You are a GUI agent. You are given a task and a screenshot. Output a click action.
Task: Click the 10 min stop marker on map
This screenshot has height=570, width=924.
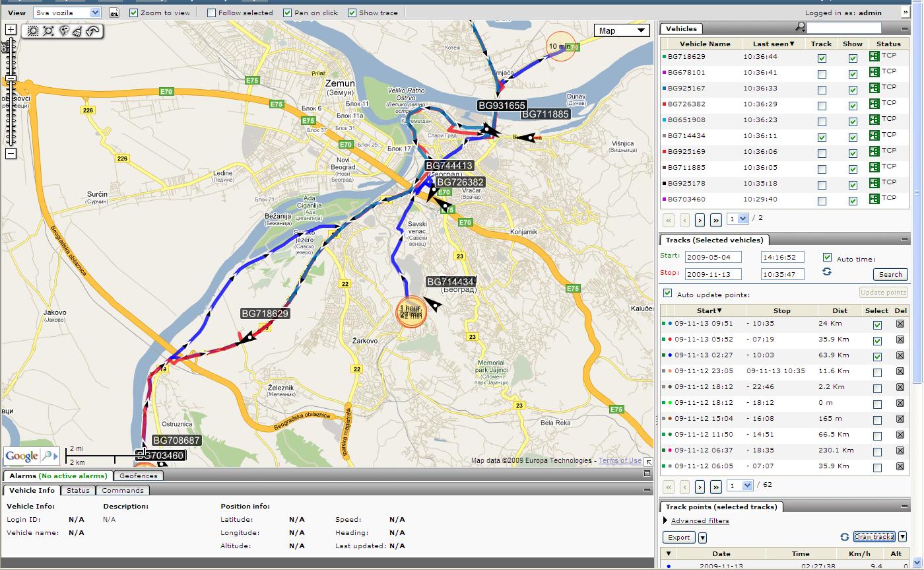[x=562, y=46]
